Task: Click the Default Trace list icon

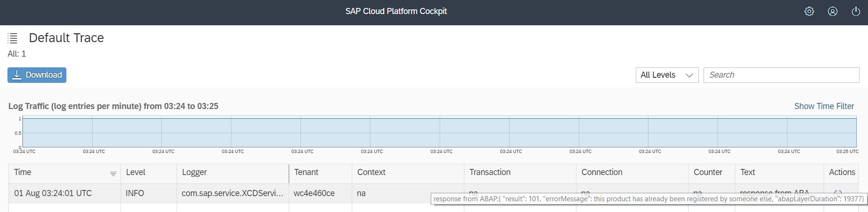Action: point(13,38)
